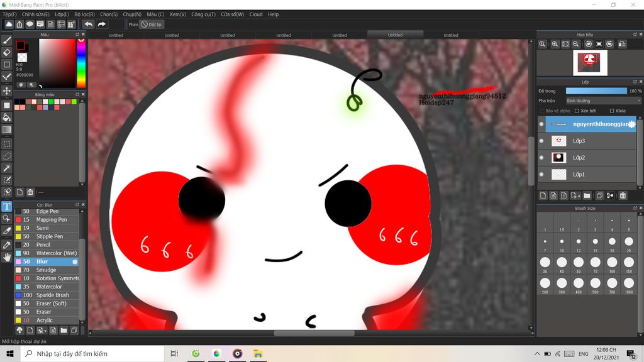Screen dimensions: 644x362
Task: Open the notification center icon
Action: point(631,353)
